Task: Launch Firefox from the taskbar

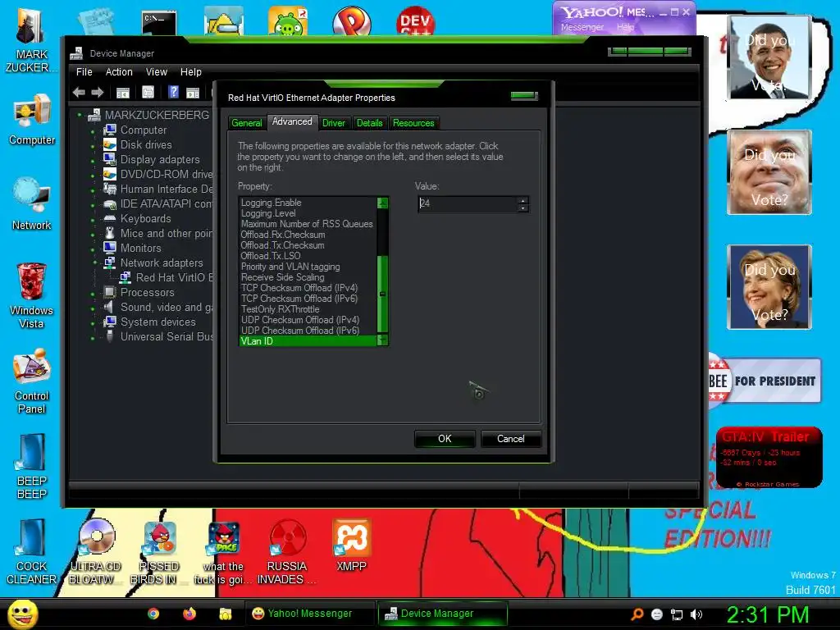Action: [x=189, y=614]
